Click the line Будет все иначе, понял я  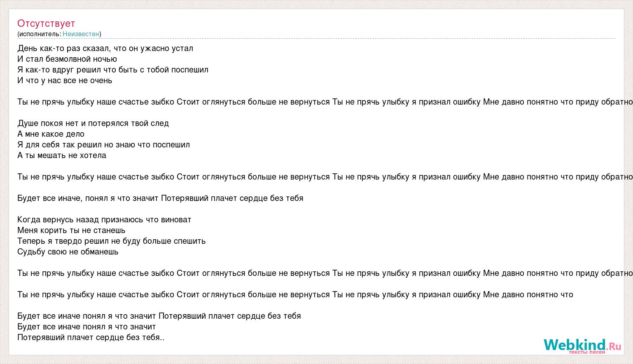pos(160,198)
